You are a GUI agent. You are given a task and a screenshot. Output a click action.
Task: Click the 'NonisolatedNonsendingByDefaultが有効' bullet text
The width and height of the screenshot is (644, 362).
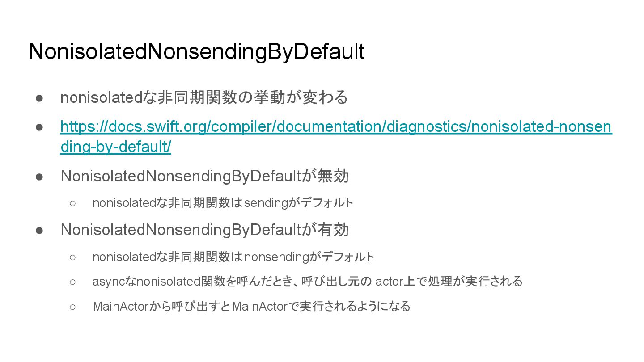(x=204, y=230)
